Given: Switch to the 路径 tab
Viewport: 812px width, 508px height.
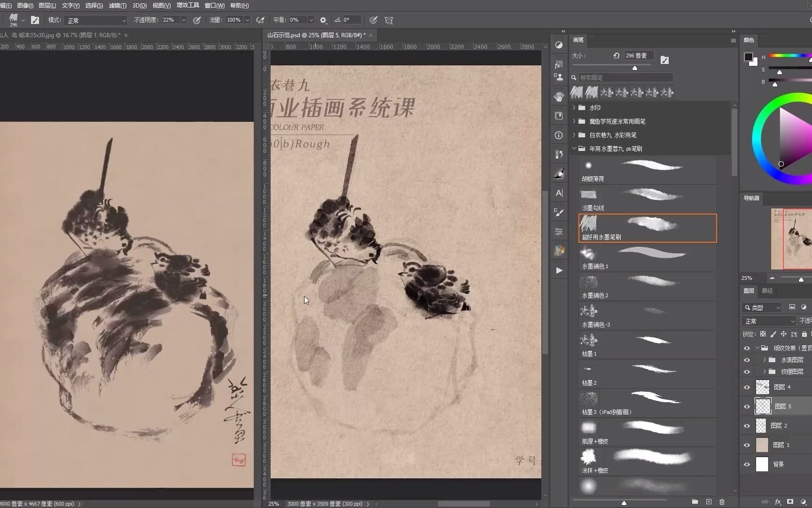Looking at the screenshot, I should point(767,291).
